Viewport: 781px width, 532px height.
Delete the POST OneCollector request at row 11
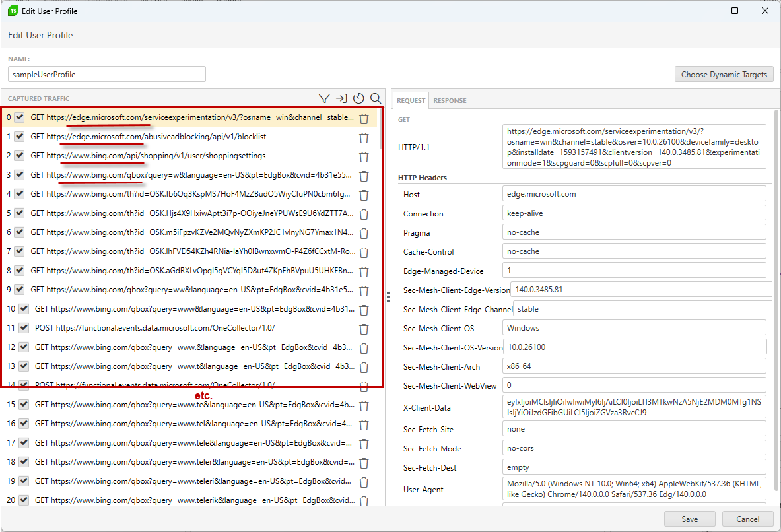364,329
